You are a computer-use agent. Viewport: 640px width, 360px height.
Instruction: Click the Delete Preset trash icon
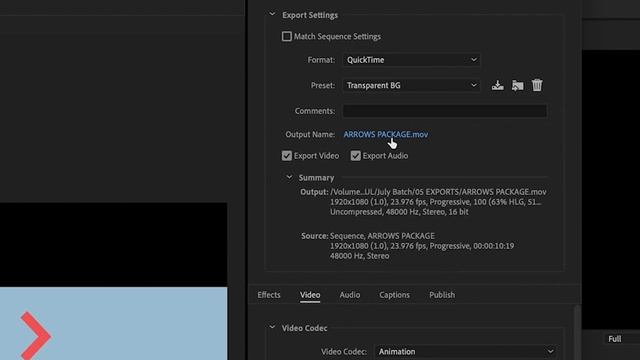pyautogui.click(x=537, y=85)
